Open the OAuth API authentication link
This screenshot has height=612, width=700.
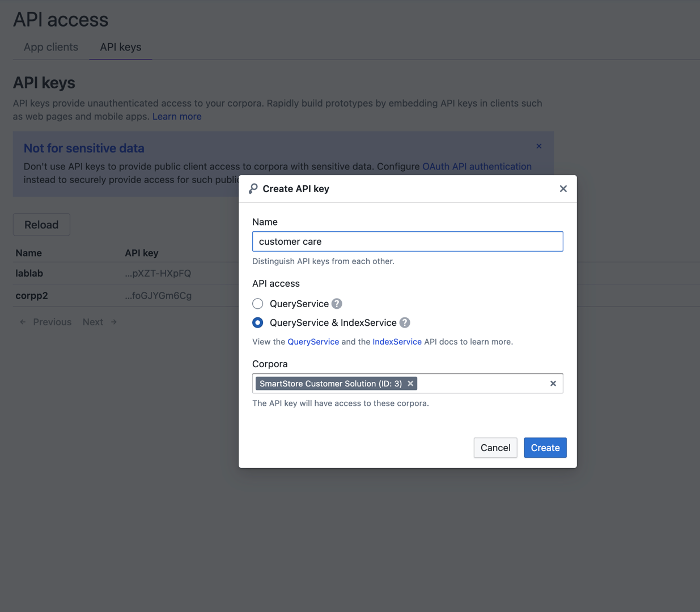[x=477, y=167]
